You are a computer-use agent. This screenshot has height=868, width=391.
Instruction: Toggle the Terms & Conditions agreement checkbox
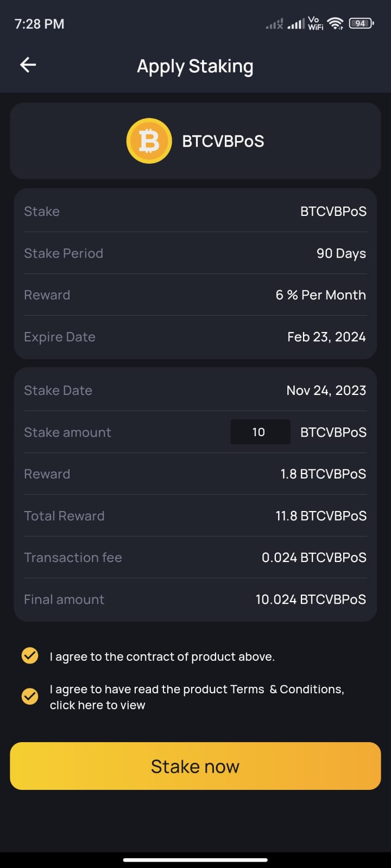tap(30, 696)
